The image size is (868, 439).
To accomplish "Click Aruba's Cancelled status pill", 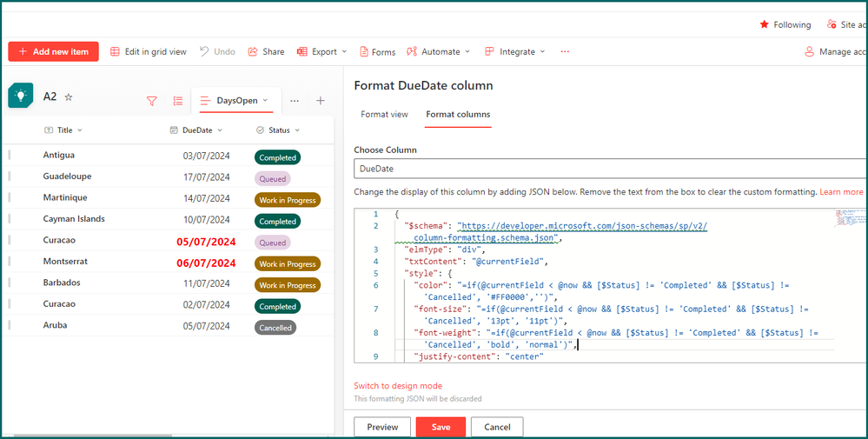I will [275, 328].
